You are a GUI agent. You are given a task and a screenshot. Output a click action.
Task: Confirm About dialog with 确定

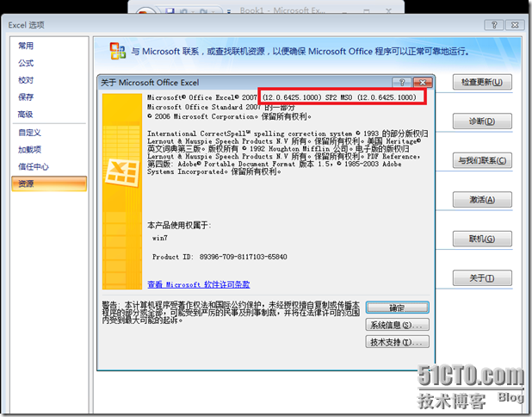398,308
